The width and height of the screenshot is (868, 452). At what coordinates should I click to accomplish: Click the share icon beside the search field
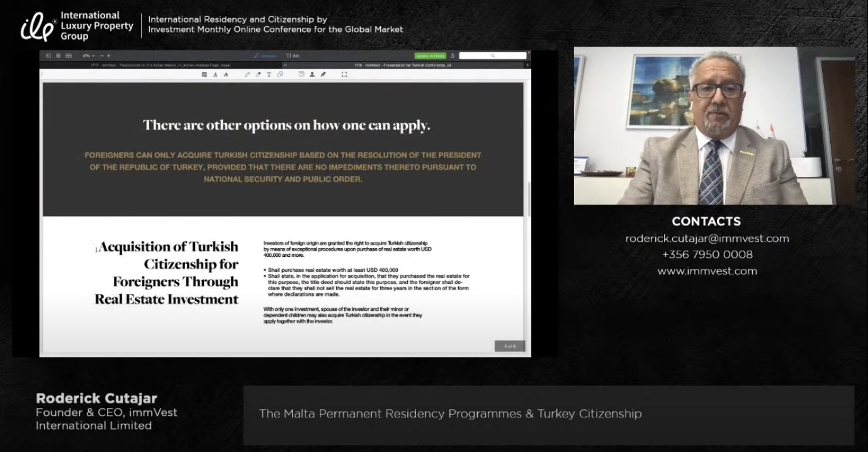(452, 56)
